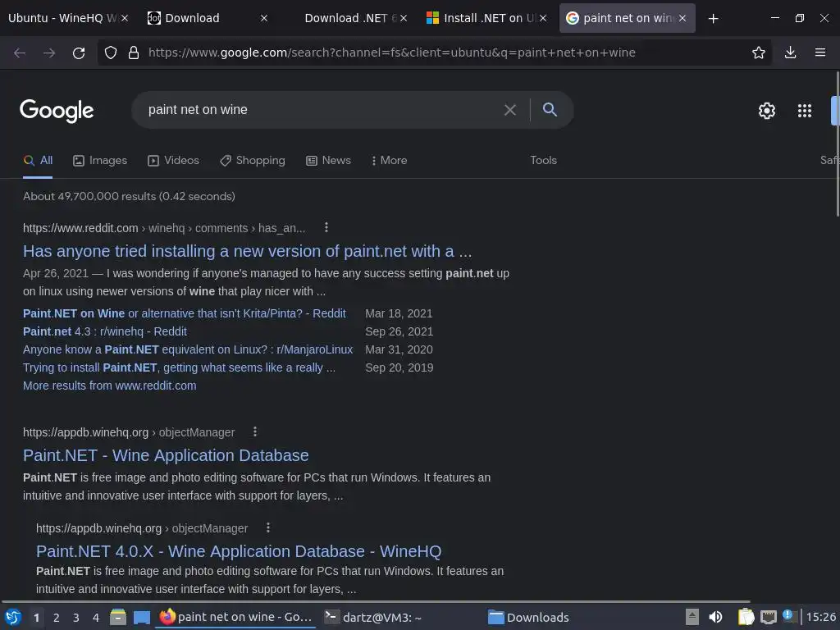Click the firefox taskbar button 'paint net on wine'

pos(235,617)
